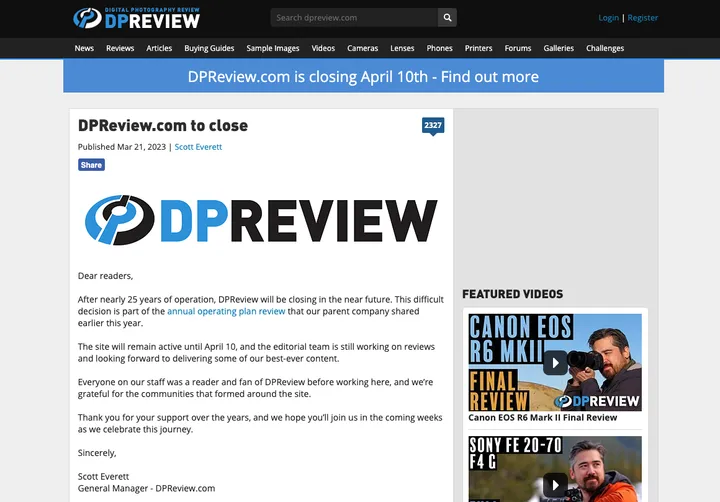Click the Register link
720x502 pixels.
point(642,18)
